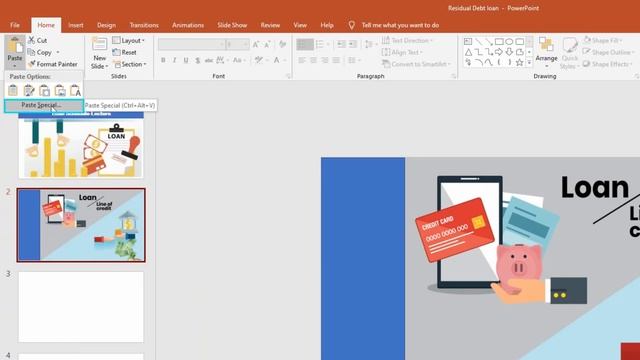Screen dimensions: 640x360
Task: Open the font size combo box
Action: point(238,44)
